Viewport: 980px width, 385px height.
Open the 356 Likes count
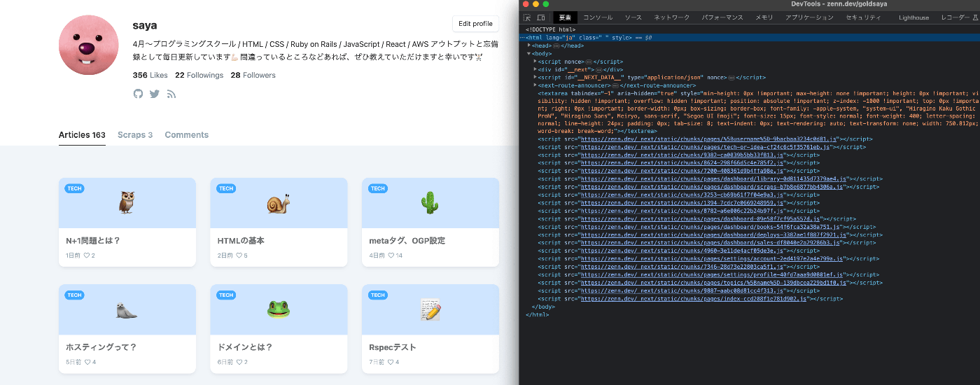click(x=150, y=75)
